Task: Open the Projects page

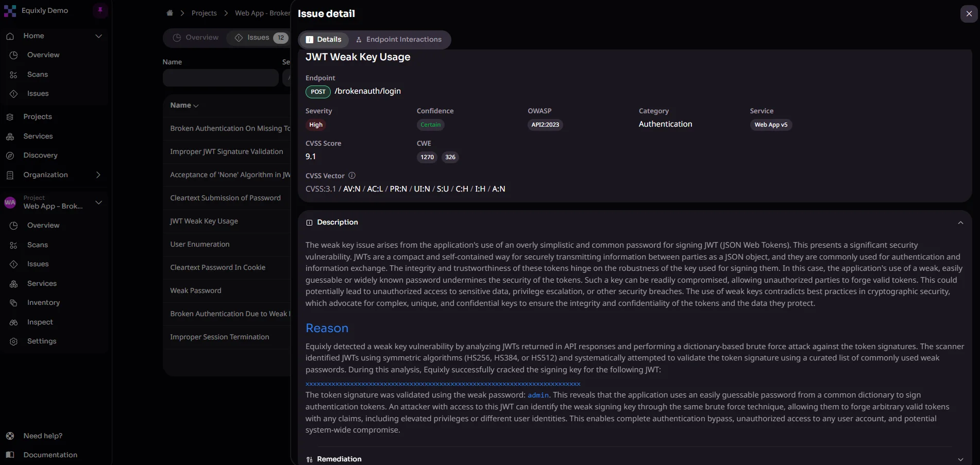Action: click(x=38, y=117)
